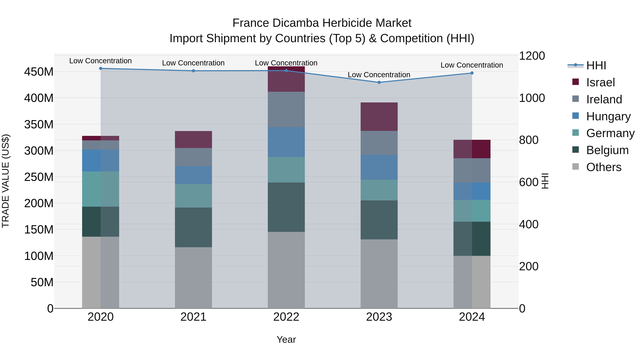Click the 2021 x-axis year label
The height and width of the screenshot is (362, 644).
point(194,317)
